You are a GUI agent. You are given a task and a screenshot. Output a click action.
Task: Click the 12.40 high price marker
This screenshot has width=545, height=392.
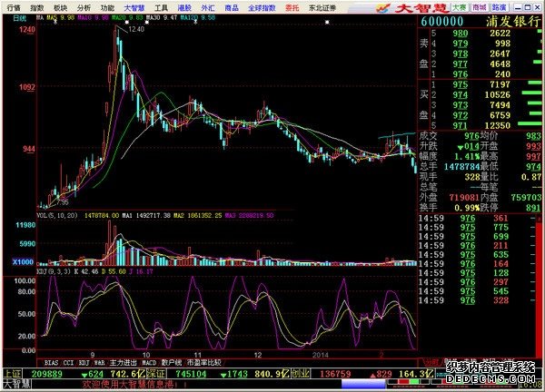(136, 29)
